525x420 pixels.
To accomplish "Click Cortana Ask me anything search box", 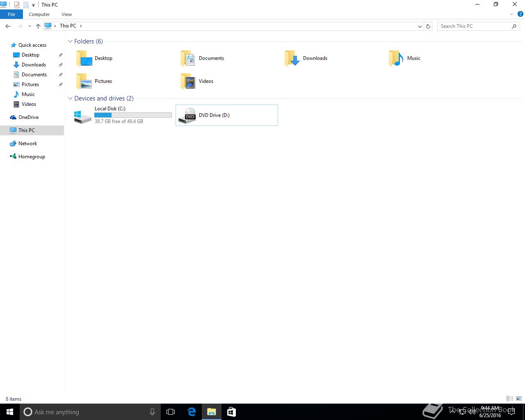I will click(x=89, y=412).
